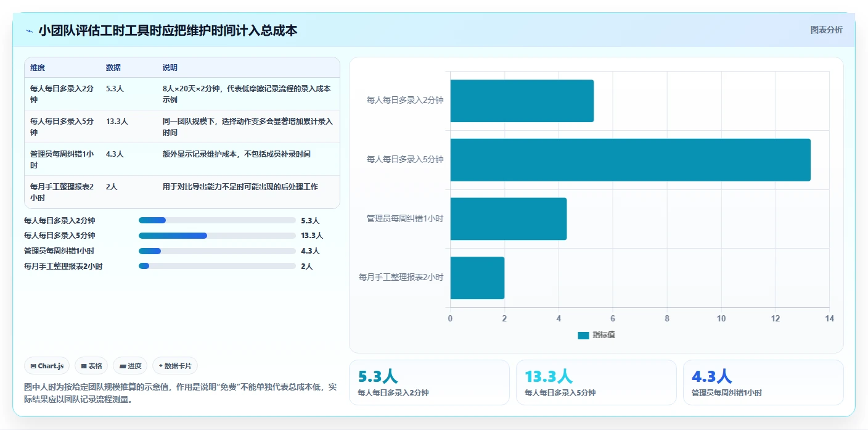The width and height of the screenshot is (868, 430).
Task: Click the 说明 column header in the table
Action: [x=170, y=68]
